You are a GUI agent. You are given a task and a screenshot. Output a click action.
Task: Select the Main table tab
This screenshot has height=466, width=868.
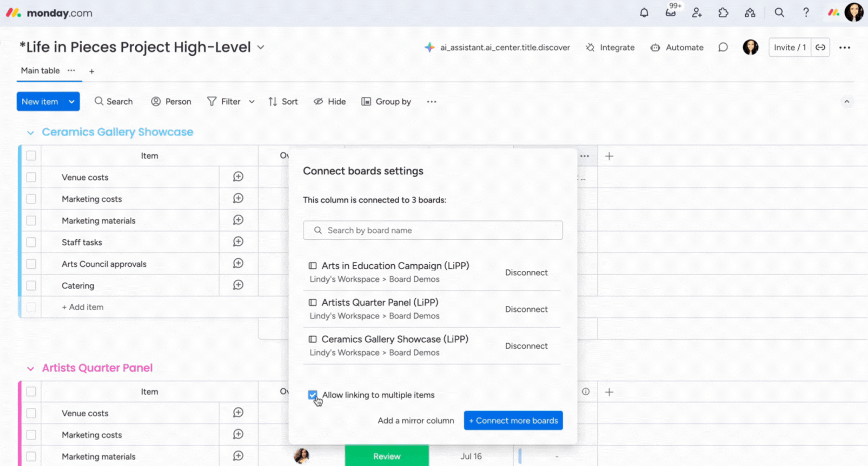coord(40,71)
